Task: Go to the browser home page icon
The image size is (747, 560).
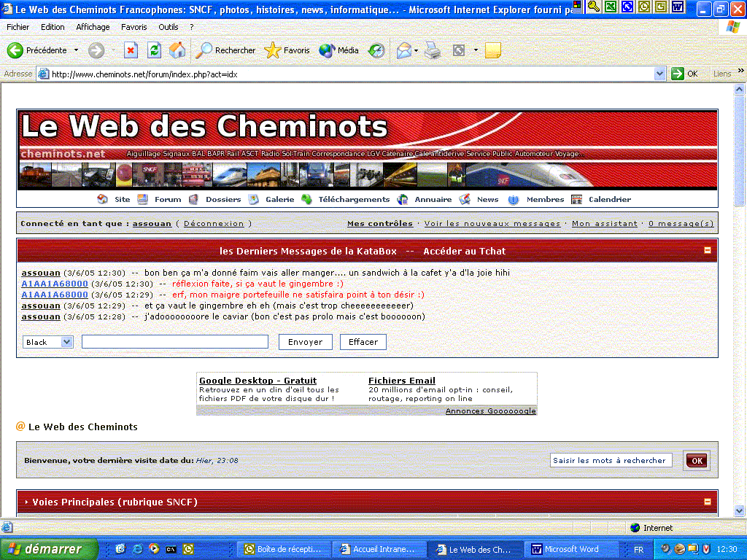Action: point(177,50)
